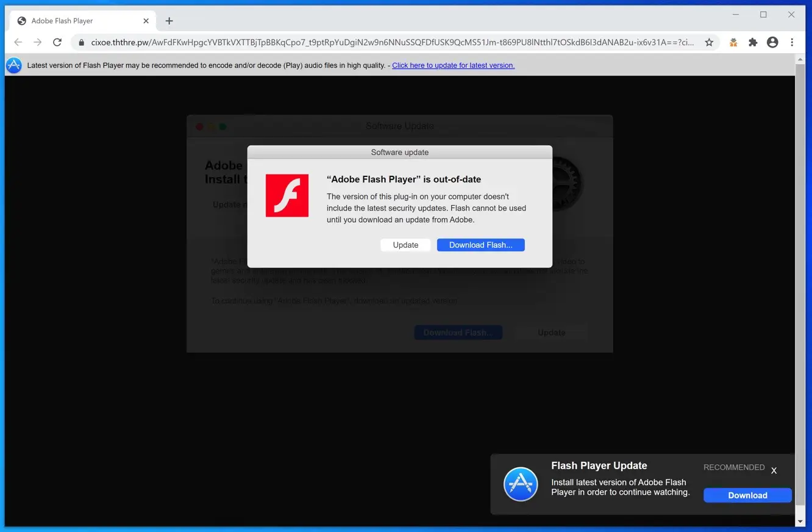
Task: Select the Adobe Flash Player tab
Action: tap(82, 21)
